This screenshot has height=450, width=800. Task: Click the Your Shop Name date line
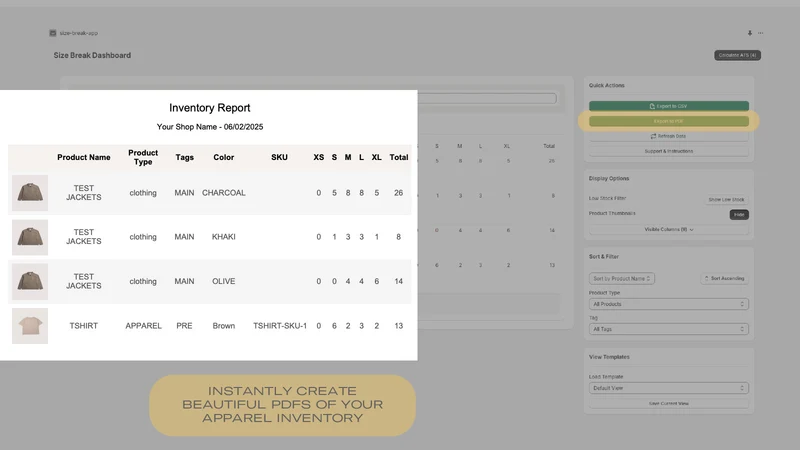pos(210,127)
